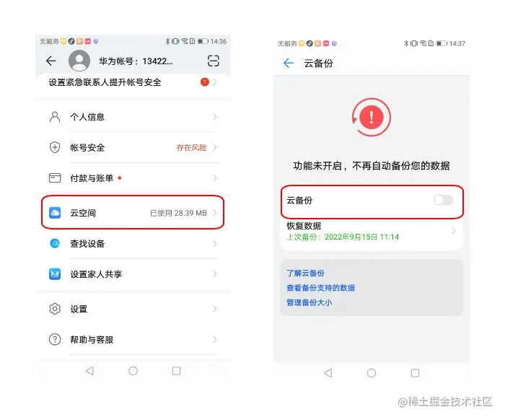Expand 恢复数据 using its chevron
The image size is (505, 420).
point(454,231)
